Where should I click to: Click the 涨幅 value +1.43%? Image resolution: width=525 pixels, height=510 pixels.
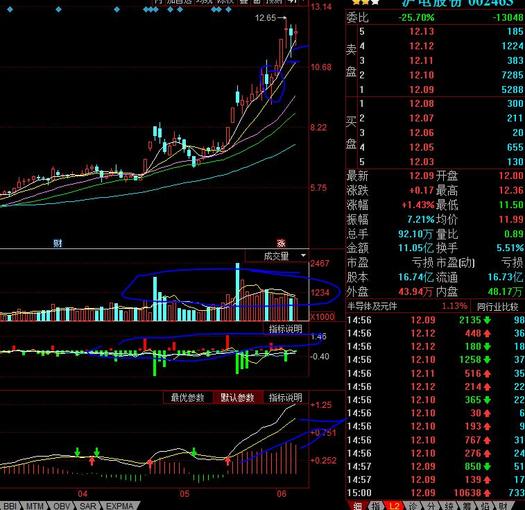[x=418, y=205]
